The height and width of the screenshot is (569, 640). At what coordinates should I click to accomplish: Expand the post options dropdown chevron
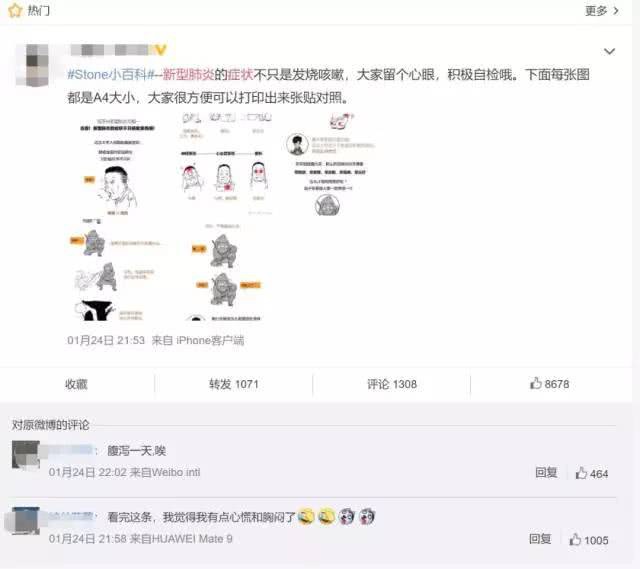609,51
